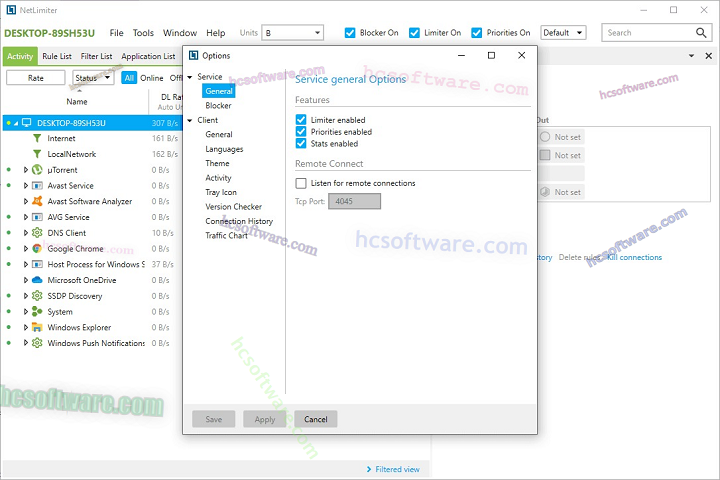
Task: Click the Tcp Port field
Action: pos(354,201)
